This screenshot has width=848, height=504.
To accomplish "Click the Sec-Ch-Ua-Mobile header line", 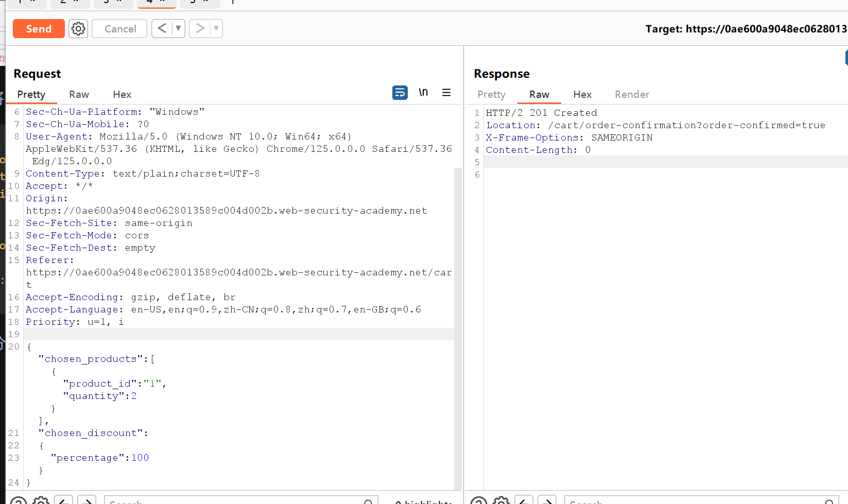I will (x=88, y=124).
